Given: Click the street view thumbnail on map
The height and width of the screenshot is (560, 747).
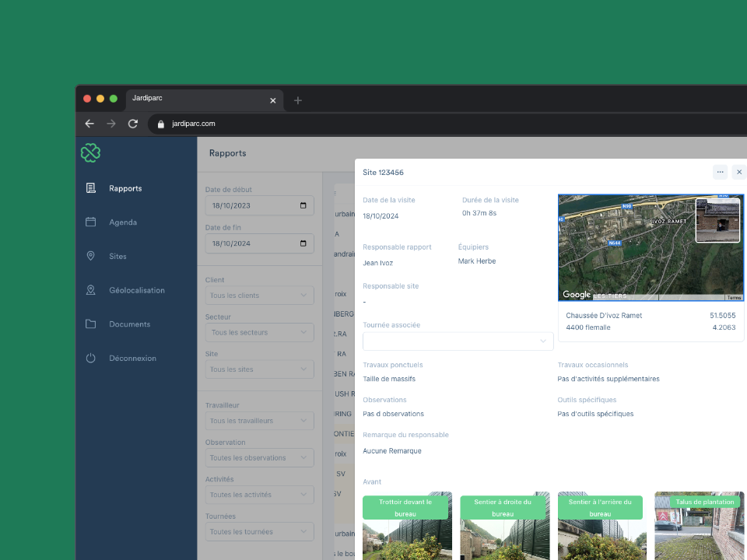Looking at the screenshot, I should pyautogui.click(x=717, y=220).
